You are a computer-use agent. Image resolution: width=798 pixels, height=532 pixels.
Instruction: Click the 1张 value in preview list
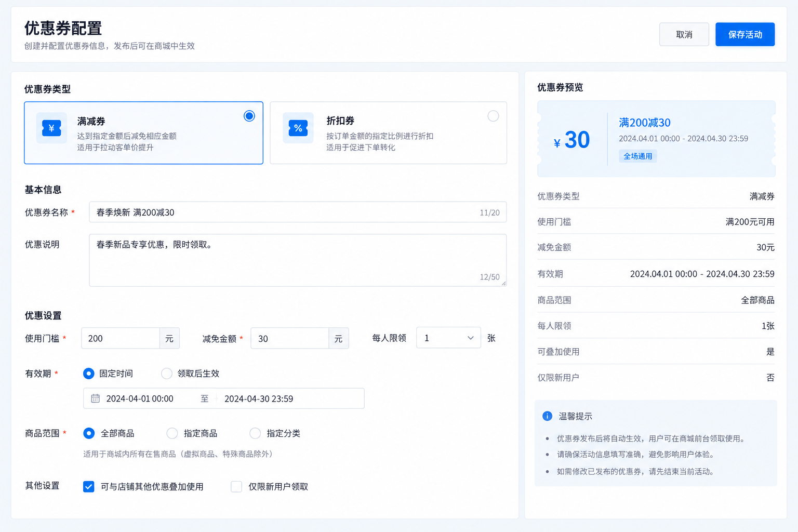768,326
